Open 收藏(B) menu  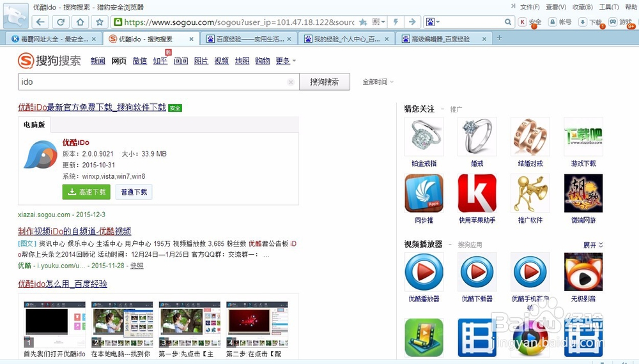(583, 7)
